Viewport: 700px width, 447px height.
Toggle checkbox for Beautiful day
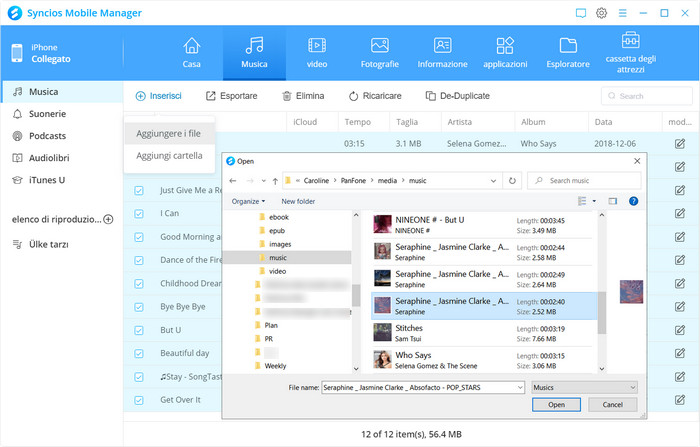point(139,354)
